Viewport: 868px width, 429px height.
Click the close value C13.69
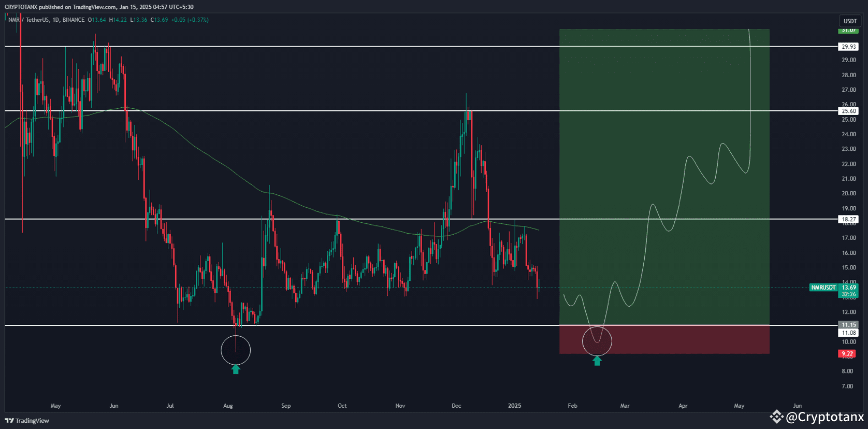tap(160, 20)
